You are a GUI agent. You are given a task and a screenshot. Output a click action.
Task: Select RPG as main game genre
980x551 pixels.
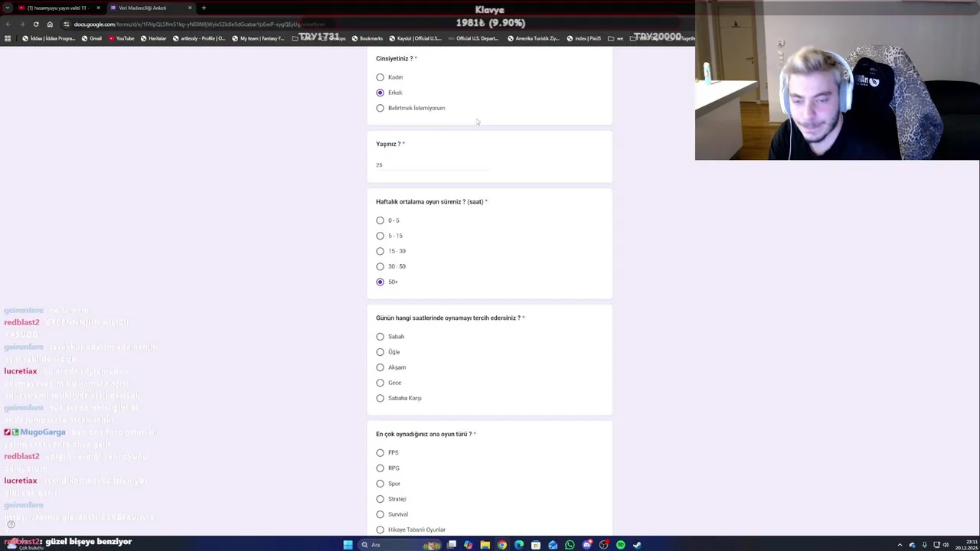(x=380, y=468)
